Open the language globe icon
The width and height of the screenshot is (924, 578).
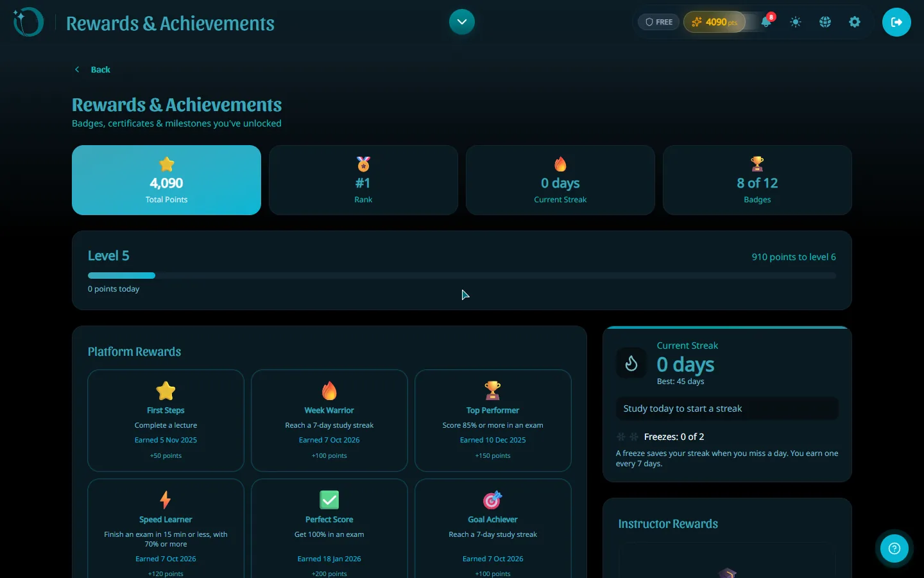[x=825, y=22]
